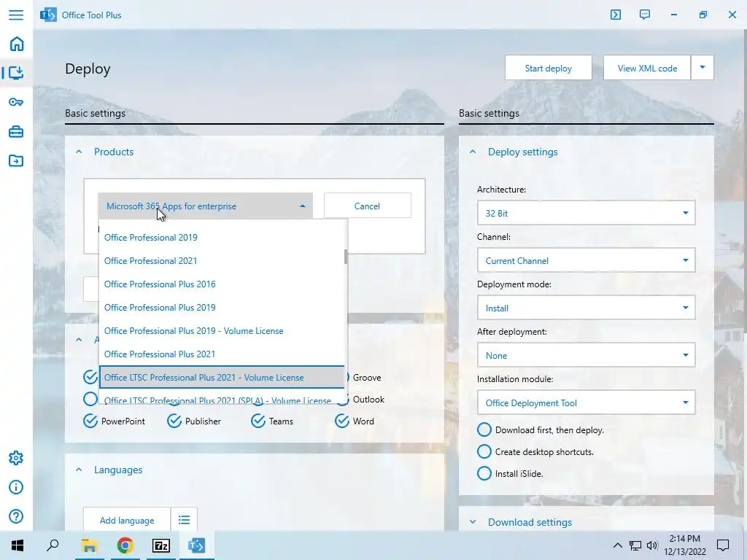Collapse the product dropdown Microsoft 365 Apps
This screenshot has width=747, height=560.
coord(205,206)
